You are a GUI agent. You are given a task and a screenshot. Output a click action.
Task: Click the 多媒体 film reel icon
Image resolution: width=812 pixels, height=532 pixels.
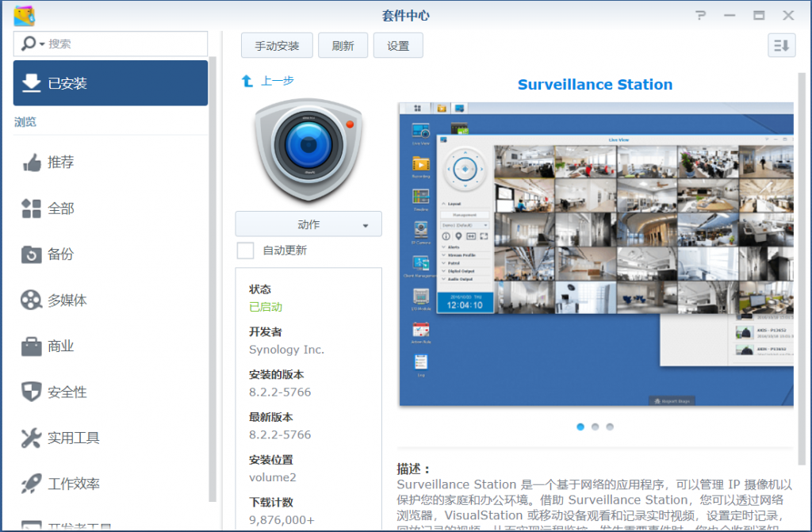(31, 300)
